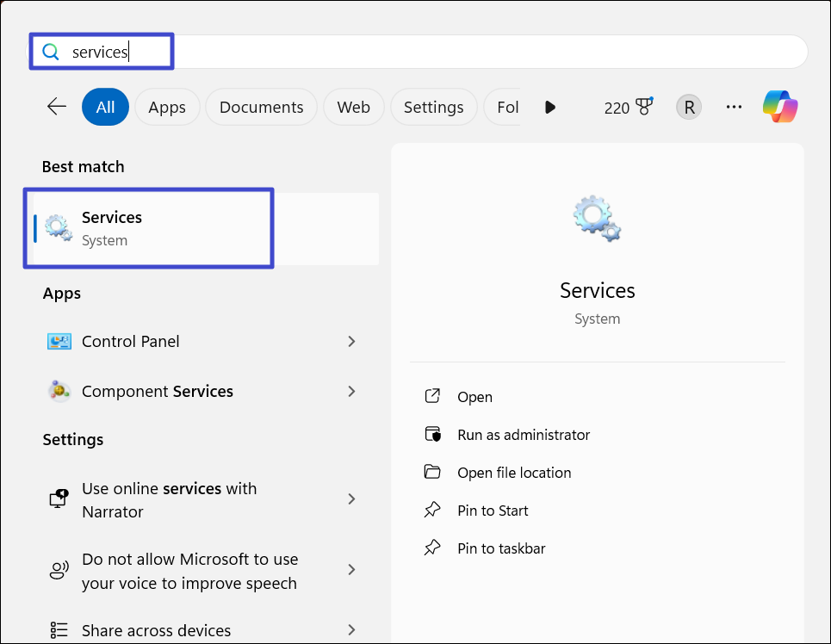This screenshot has width=831, height=644.
Task: Choose Run as administrator
Action: click(x=524, y=435)
